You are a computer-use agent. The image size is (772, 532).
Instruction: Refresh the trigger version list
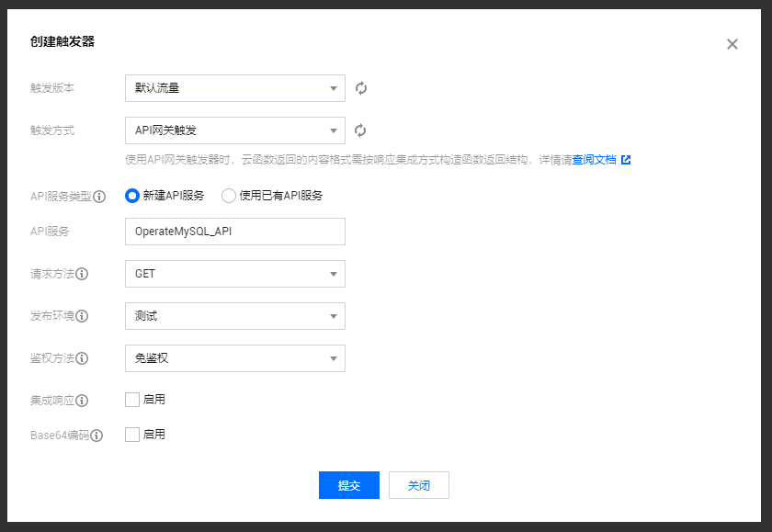360,87
